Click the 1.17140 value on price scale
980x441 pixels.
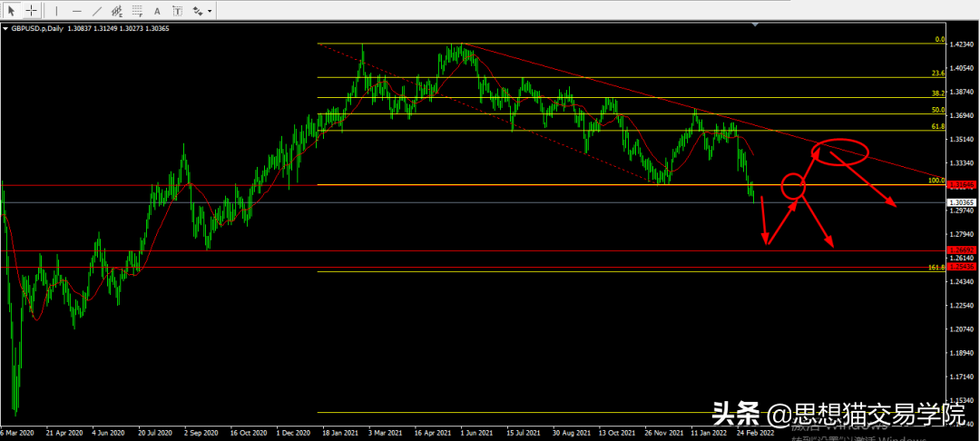[x=963, y=377]
